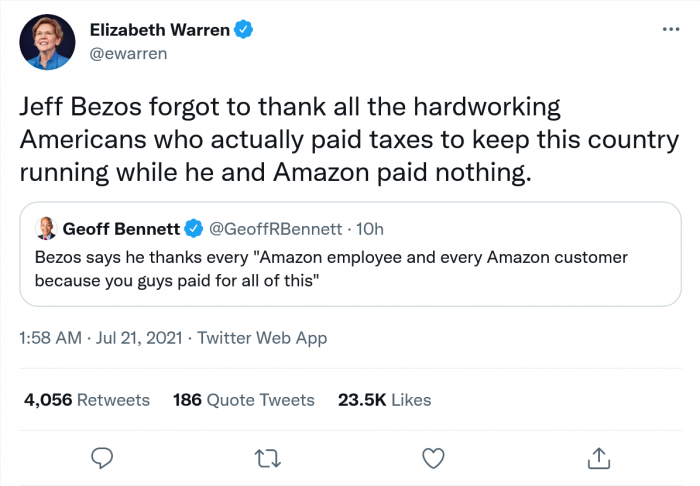The image size is (700, 486).
Task: Click the quoted tweet's 10h timestamp
Action: click(x=367, y=230)
